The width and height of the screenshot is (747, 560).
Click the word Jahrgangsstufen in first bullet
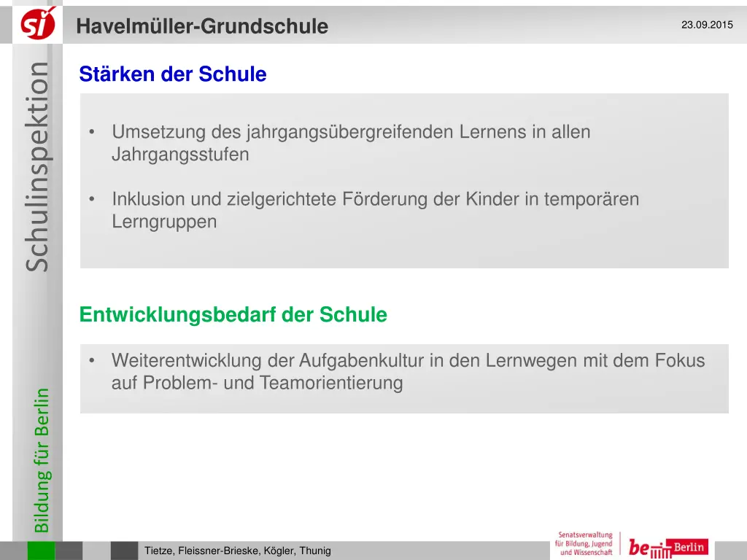click(x=180, y=155)
